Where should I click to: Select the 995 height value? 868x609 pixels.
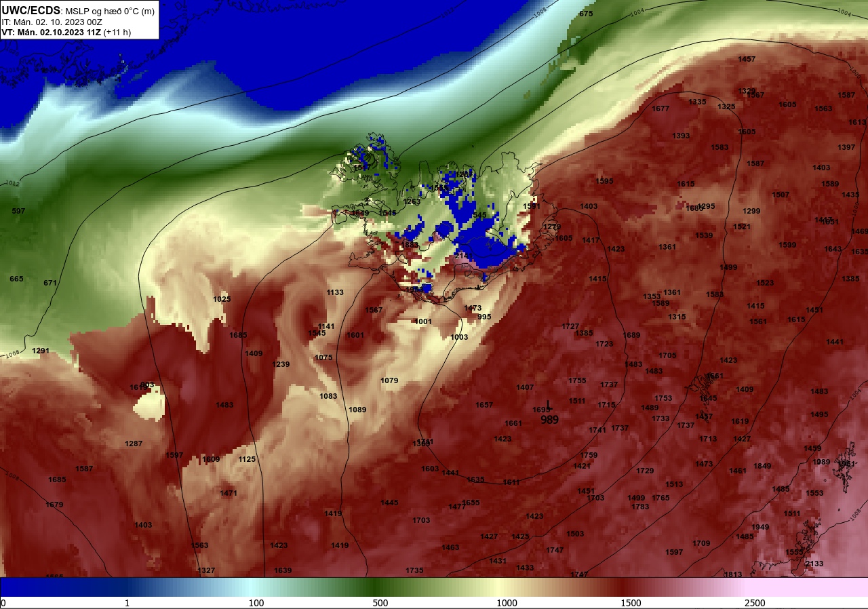point(484,317)
